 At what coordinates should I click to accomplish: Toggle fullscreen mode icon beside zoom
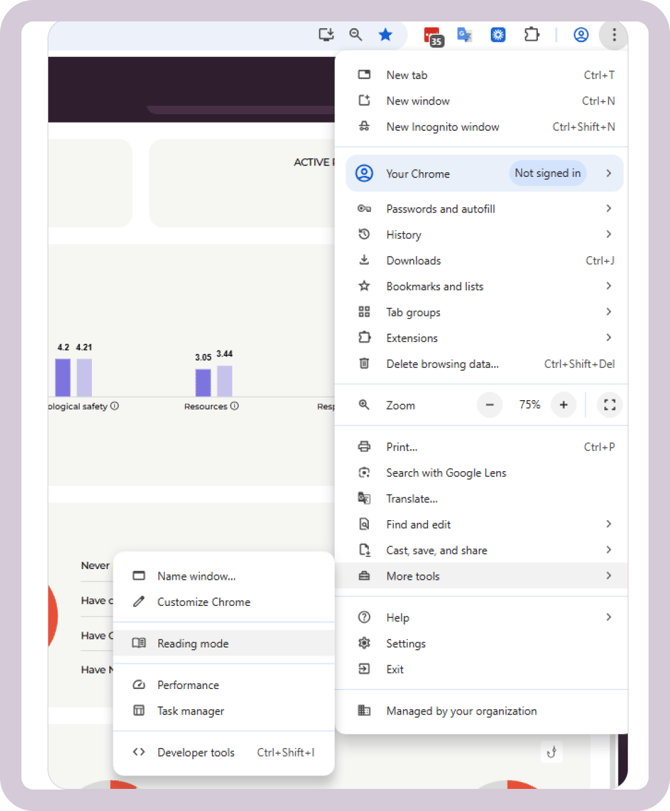609,405
